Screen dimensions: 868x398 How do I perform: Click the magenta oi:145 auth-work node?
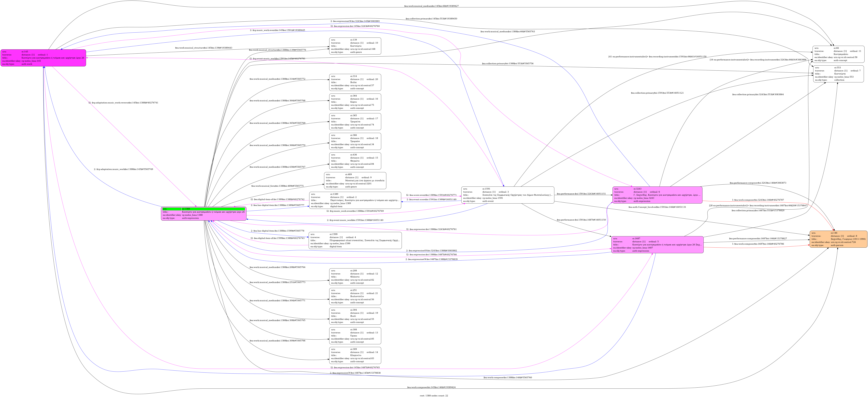[x=43, y=58]
